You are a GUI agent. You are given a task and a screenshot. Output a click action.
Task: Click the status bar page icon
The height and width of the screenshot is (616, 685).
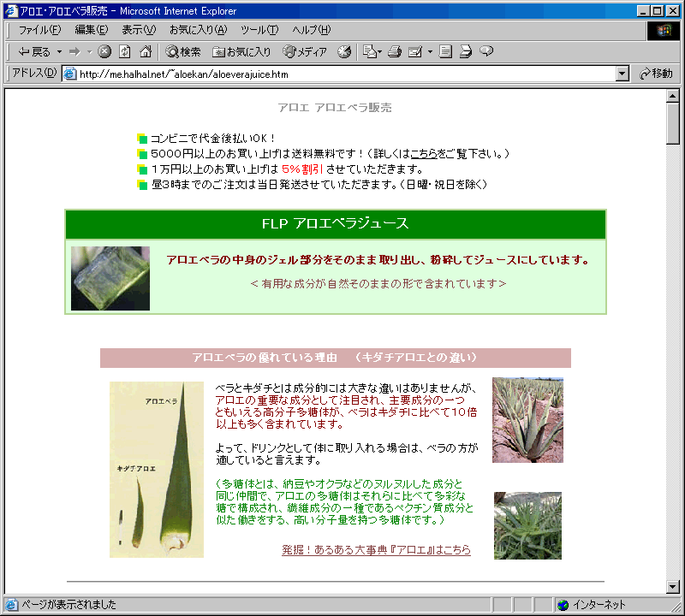tap(11, 605)
